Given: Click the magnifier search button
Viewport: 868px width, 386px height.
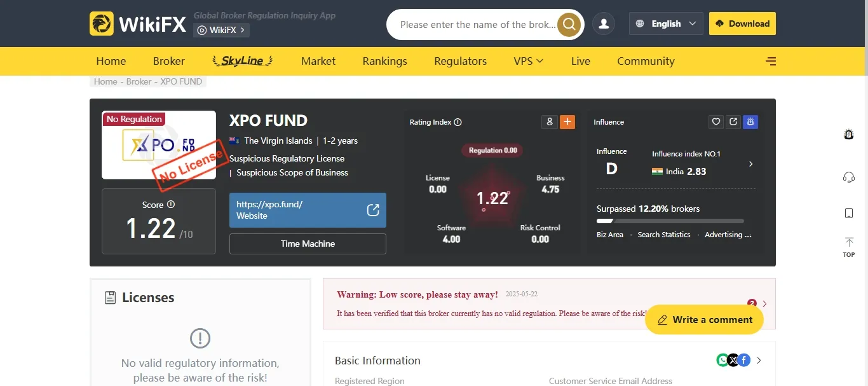Looking at the screenshot, I should tap(569, 24).
